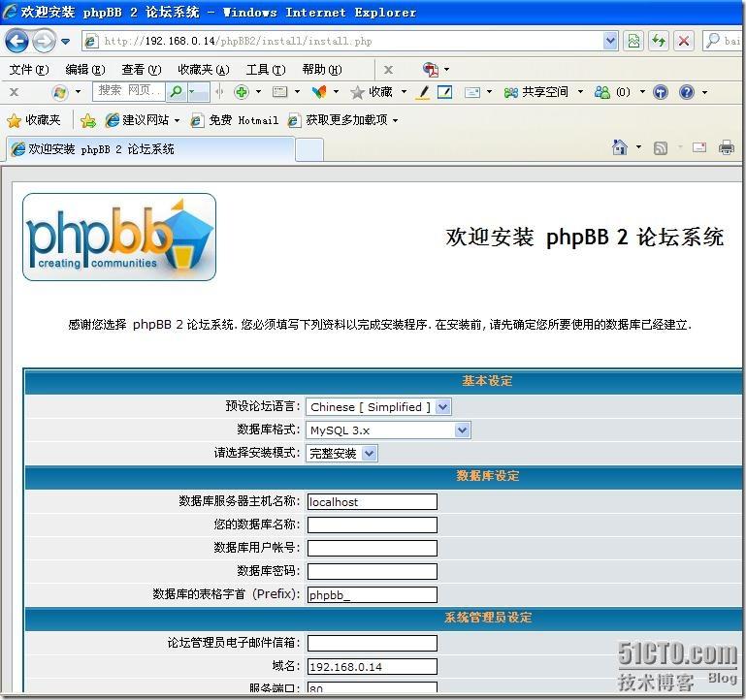The height and width of the screenshot is (700, 746).
Task: Stop loading with the red X icon
Action: tap(684, 41)
